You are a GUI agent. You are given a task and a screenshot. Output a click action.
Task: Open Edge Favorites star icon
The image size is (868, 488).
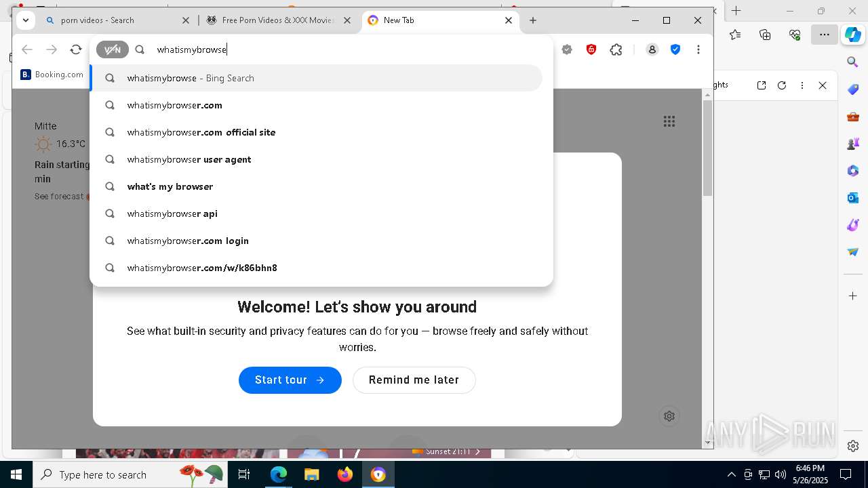(735, 35)
